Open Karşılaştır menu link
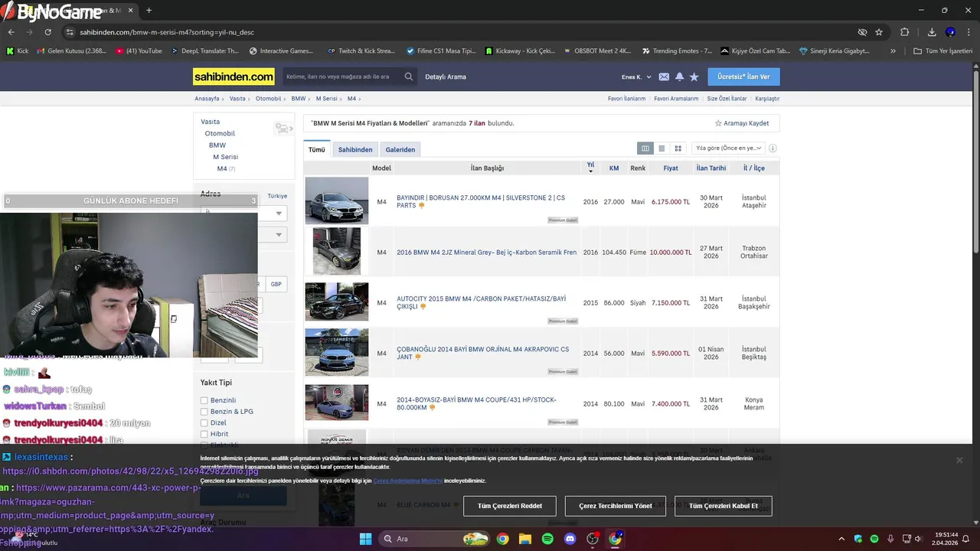 tap(767, 99)
